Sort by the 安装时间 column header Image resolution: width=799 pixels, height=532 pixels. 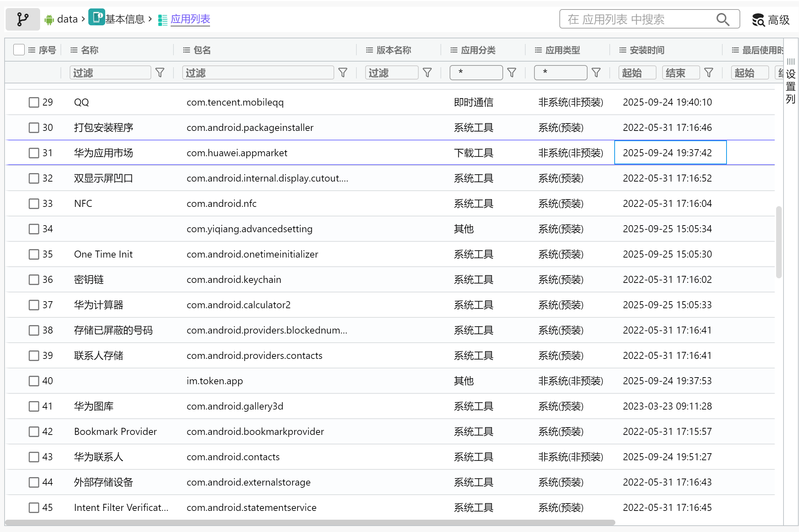click(x=647, y=50)
